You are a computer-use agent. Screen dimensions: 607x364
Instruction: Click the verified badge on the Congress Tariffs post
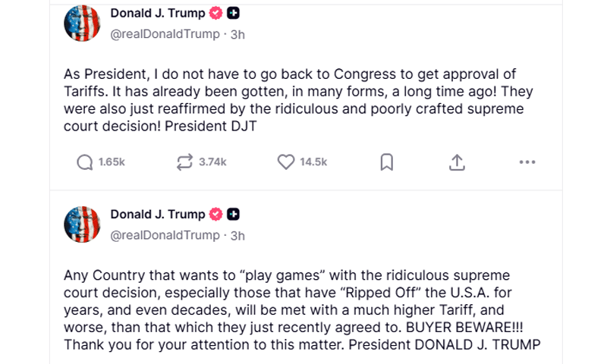click(217, 14)
